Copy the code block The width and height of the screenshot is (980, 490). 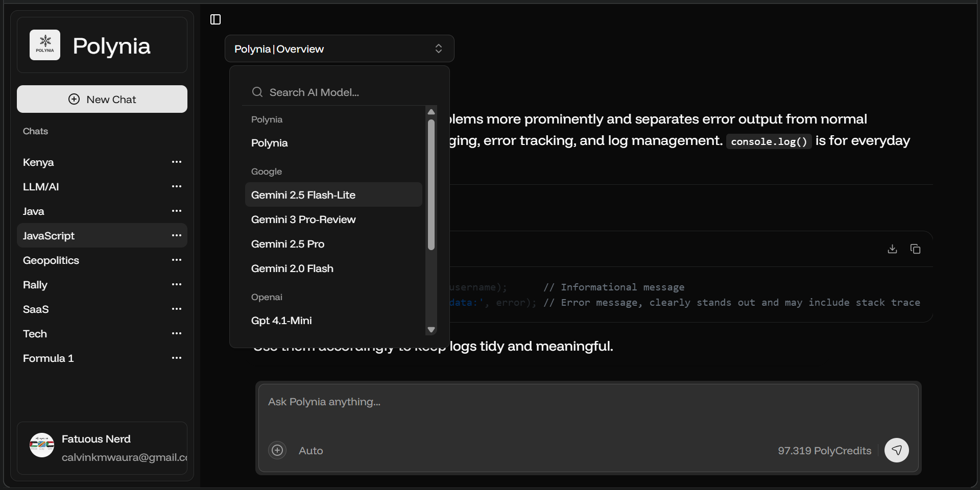(915, 249)
